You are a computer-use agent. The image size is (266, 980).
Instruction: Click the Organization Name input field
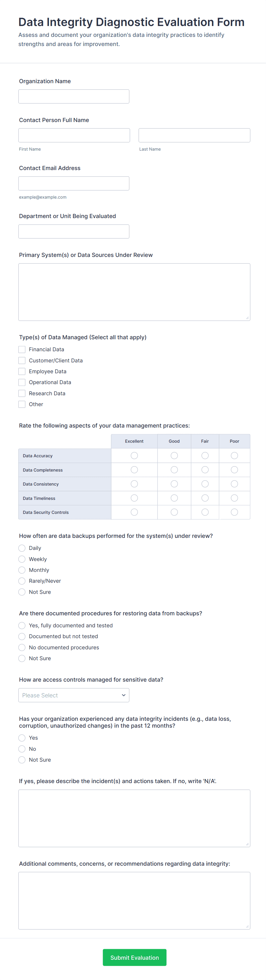click(x=74, y=97)
